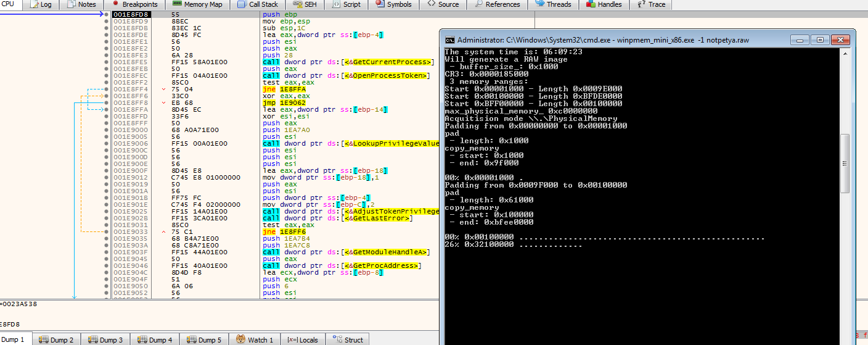Click the CR3: 0x0000185000 line in cmd
The image size is (868, 345).
pyautogui.click(x=486, y=74)
